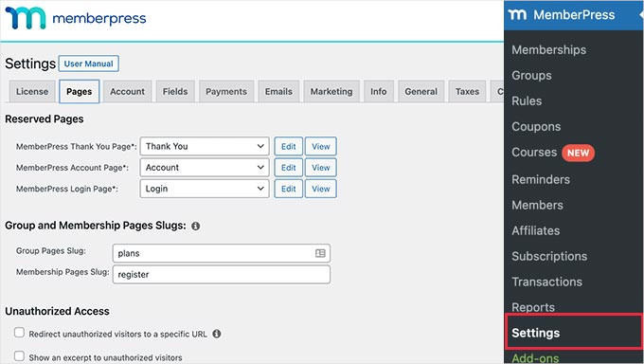Click the MemberPress Thank You Page label
This screenshot has width=644, height=364.
[x=76, y=146]
